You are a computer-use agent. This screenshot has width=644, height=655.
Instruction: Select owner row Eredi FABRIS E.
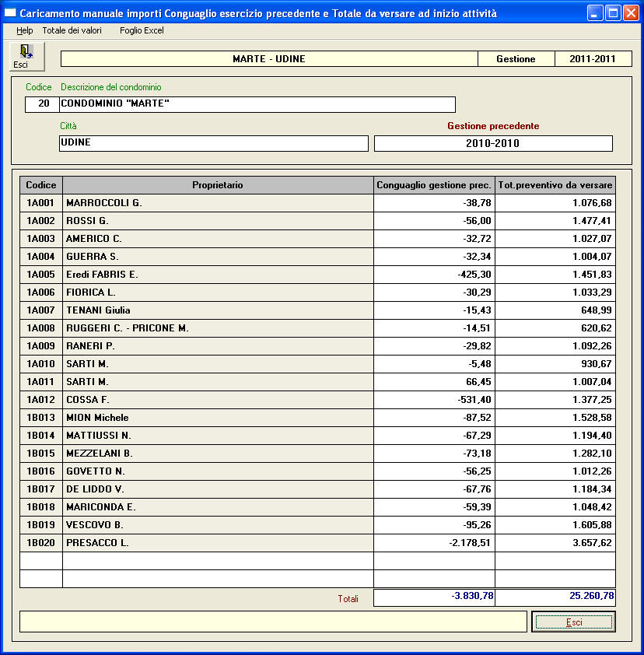click(x=218, y=275)
